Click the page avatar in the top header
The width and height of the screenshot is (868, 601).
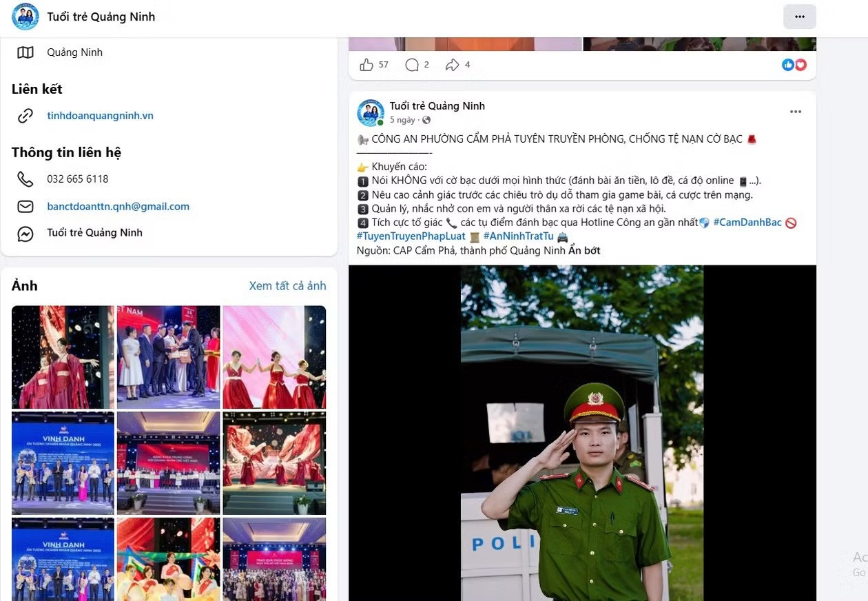tap(25, 17)
